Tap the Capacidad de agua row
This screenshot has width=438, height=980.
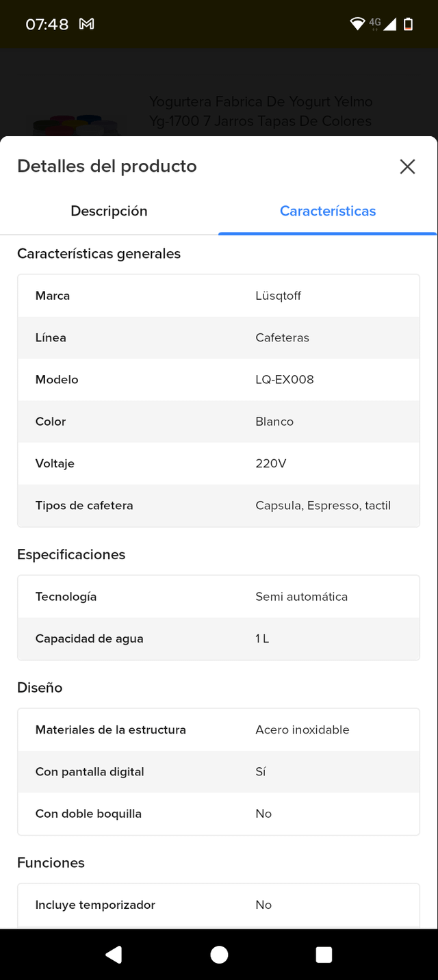[x=218, y=639]
